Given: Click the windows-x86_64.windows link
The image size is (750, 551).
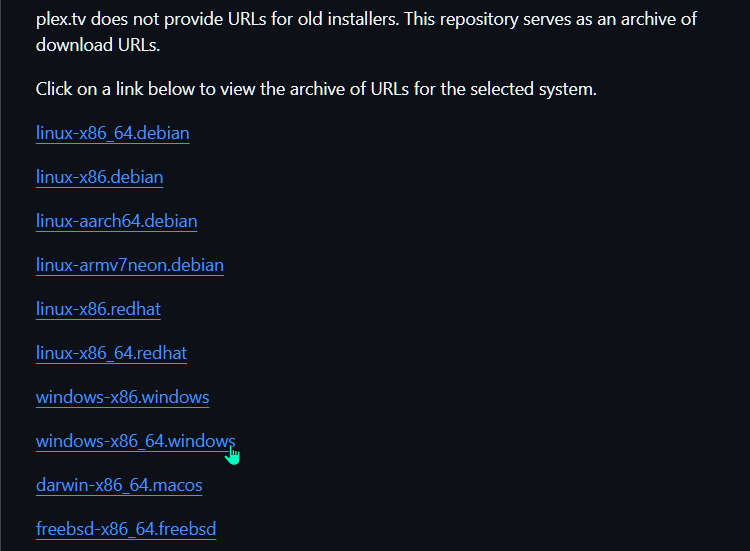Looking at the screenshot, I should (135, 441).
